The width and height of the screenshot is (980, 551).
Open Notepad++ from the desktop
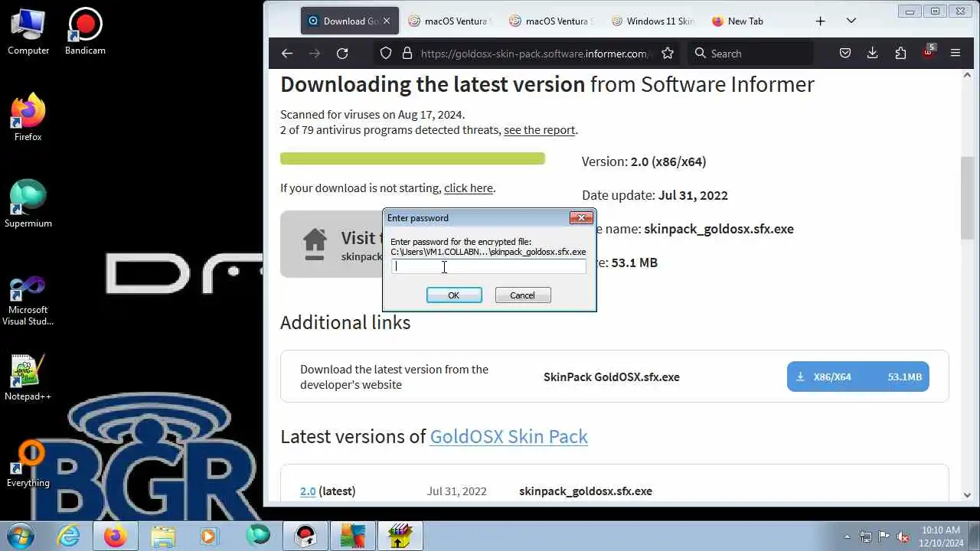click(28, 378)
